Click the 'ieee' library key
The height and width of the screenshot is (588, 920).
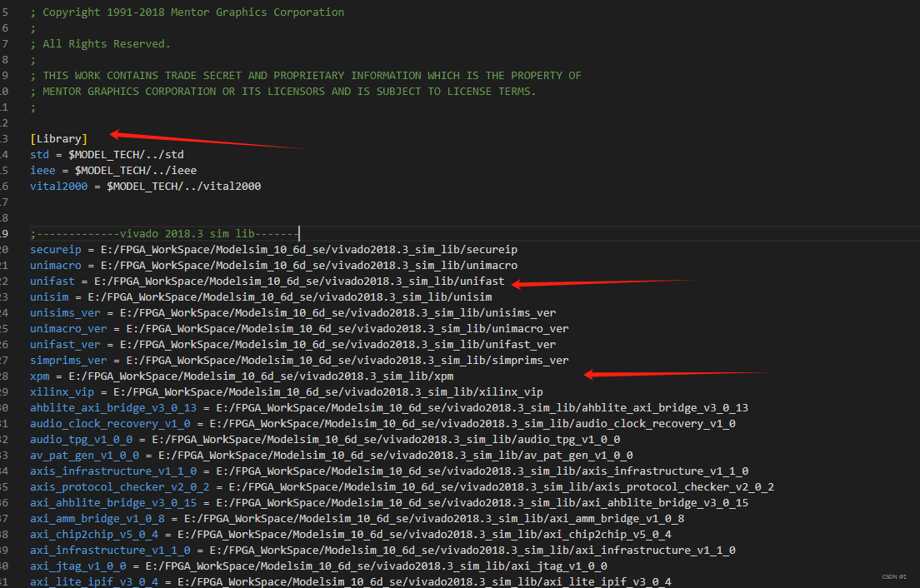pyautogui.click(x=42, y=171)
